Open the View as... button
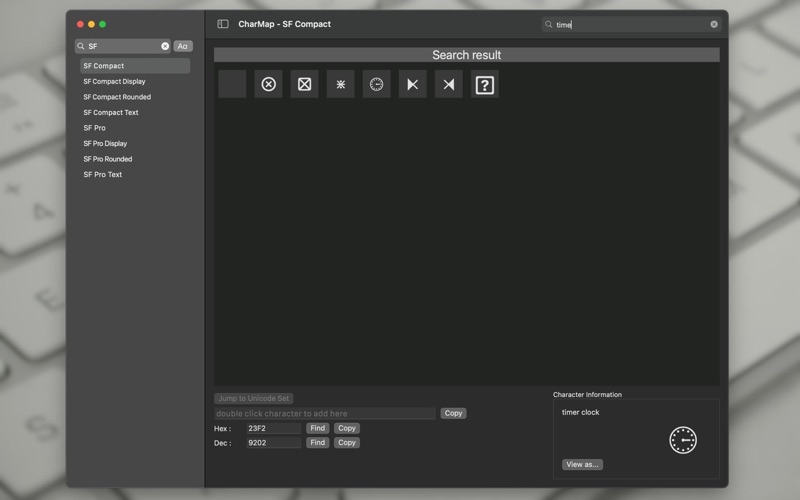 (582, 464)
